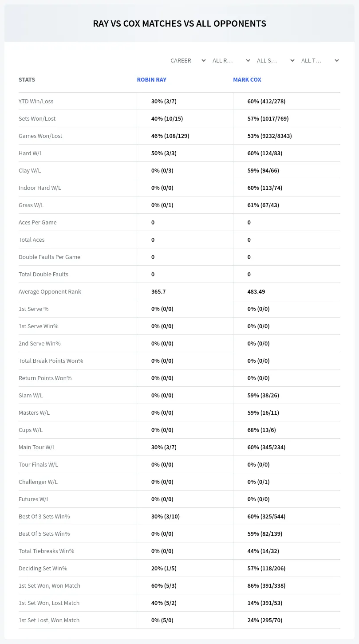
Task: Click the chevron arrow beside ALL T...
Action: pos(337,61)
